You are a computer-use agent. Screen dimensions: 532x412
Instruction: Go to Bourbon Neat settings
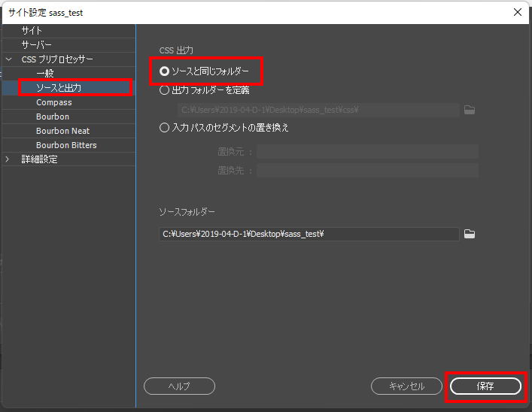point(62,131)
